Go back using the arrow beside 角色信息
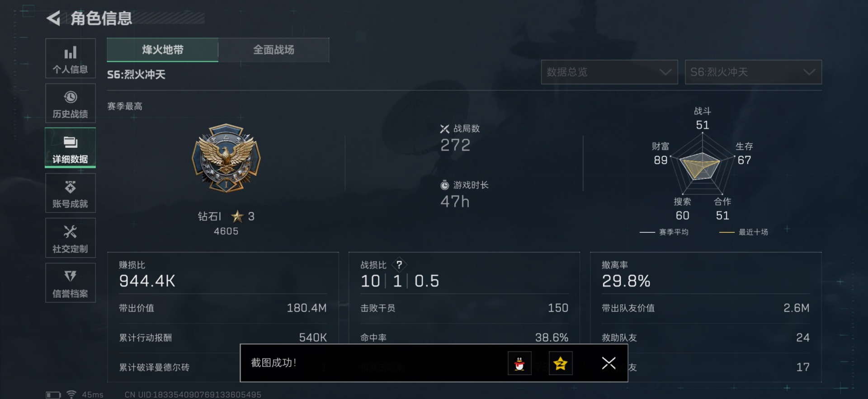Image resolution: width=868 pixels, height=399 pixels. coord(53,19)
